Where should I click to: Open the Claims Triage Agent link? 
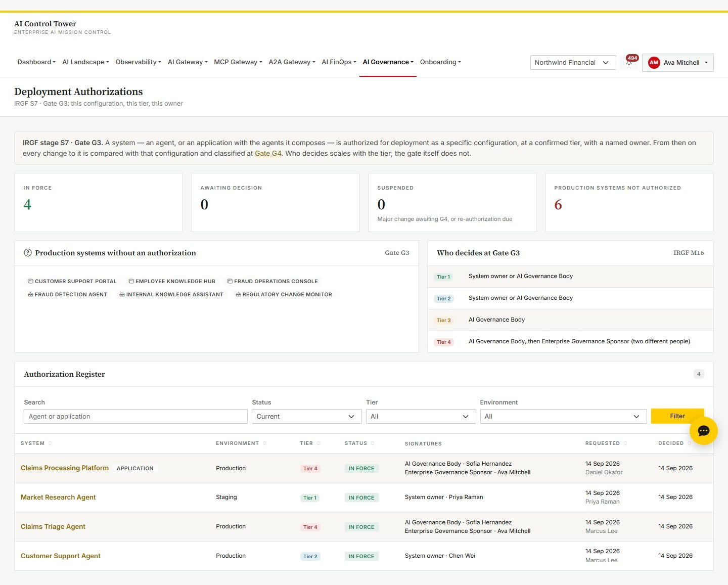53,527
